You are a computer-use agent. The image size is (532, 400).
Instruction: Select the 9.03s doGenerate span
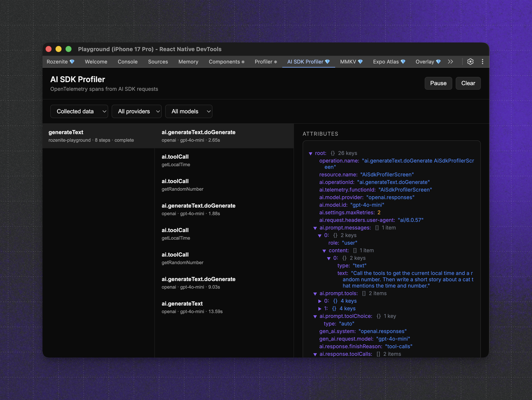coord(198,283)
